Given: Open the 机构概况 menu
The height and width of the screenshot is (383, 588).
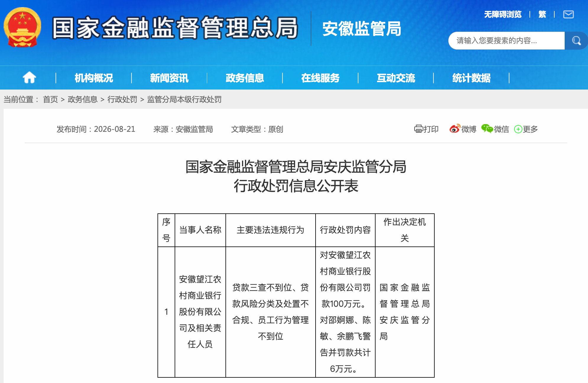Looking at the screenshot, I should click(94, 78).
